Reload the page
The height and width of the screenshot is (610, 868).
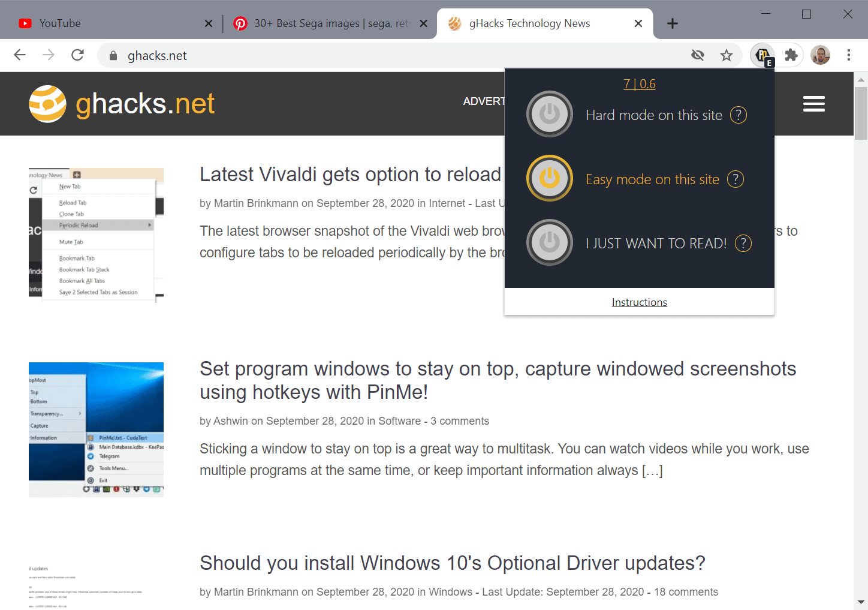coord(77,55)
